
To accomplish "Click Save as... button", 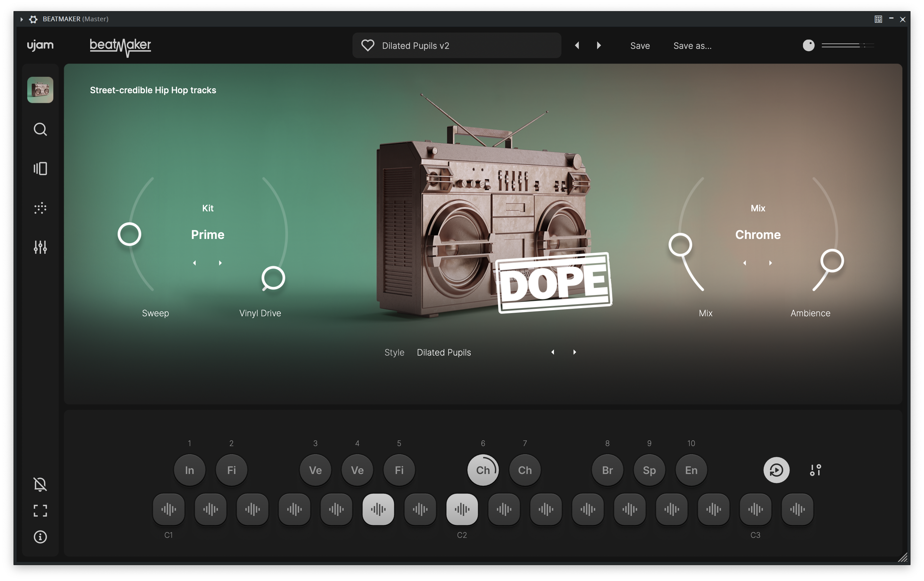I will coord(692,46).
